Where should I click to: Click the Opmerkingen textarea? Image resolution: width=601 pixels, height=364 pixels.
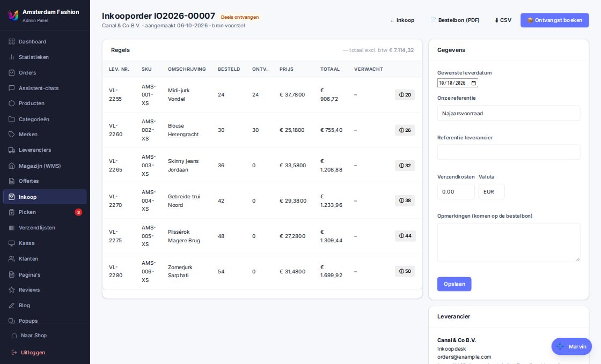509,243
